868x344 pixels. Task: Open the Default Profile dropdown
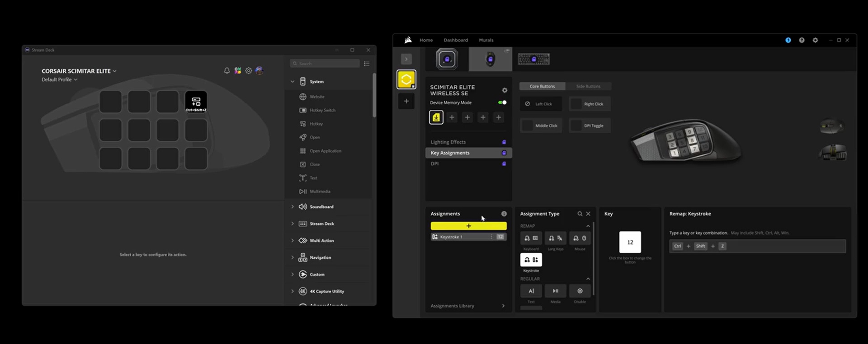pos(60,79)
